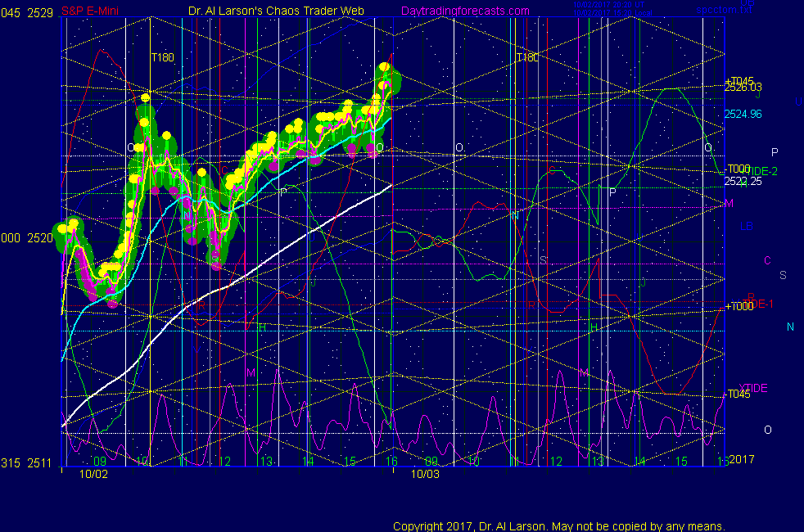The height and width of the screenshot is (532, 804).
Task: Click the 045 2529 price axis label
Action: tap(27, 13)
